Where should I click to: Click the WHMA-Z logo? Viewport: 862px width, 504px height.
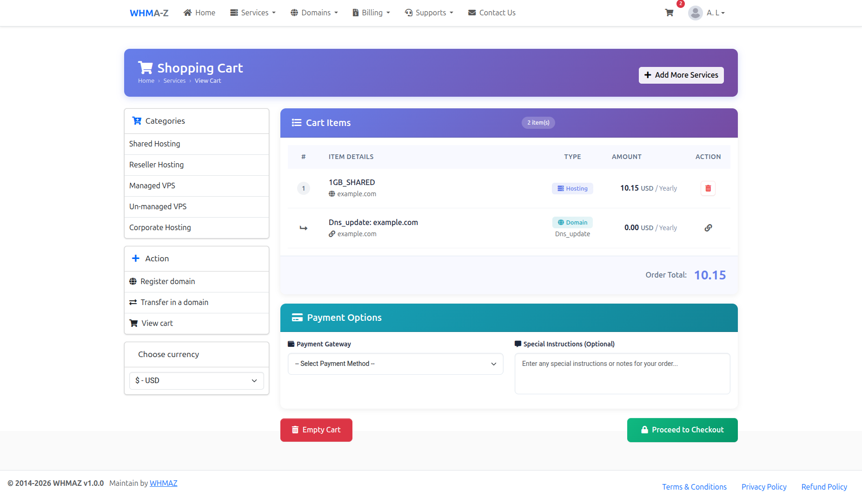[149, 13]
